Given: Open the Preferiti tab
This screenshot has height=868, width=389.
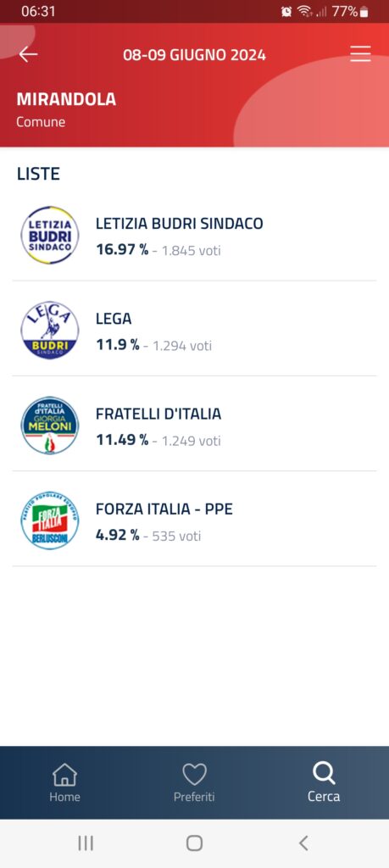Looking at the screenshot, I should (194, 782).
